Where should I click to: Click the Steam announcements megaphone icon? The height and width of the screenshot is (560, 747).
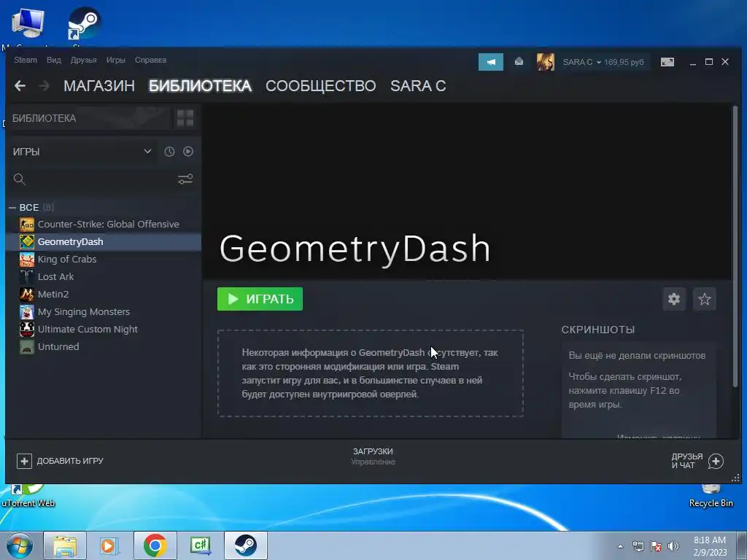[491, 62]
